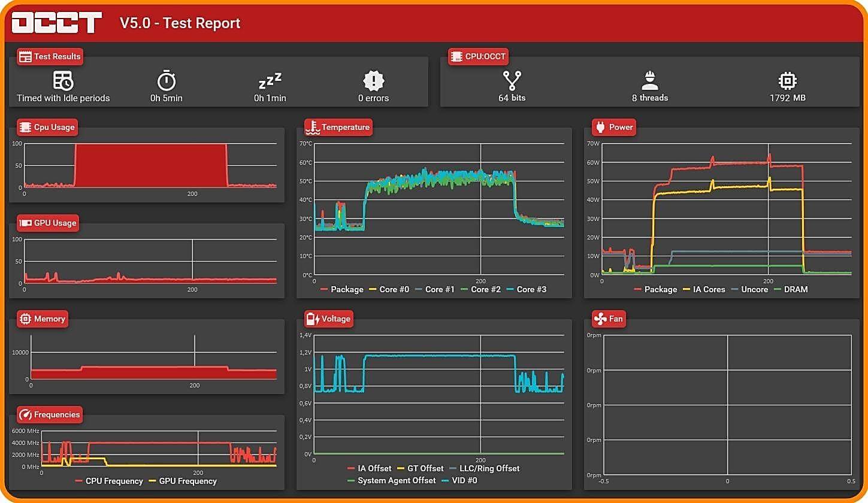Click the OCCT logo in the header
The height and width of the screenshot is (503, 868).
tap(57, 23)
